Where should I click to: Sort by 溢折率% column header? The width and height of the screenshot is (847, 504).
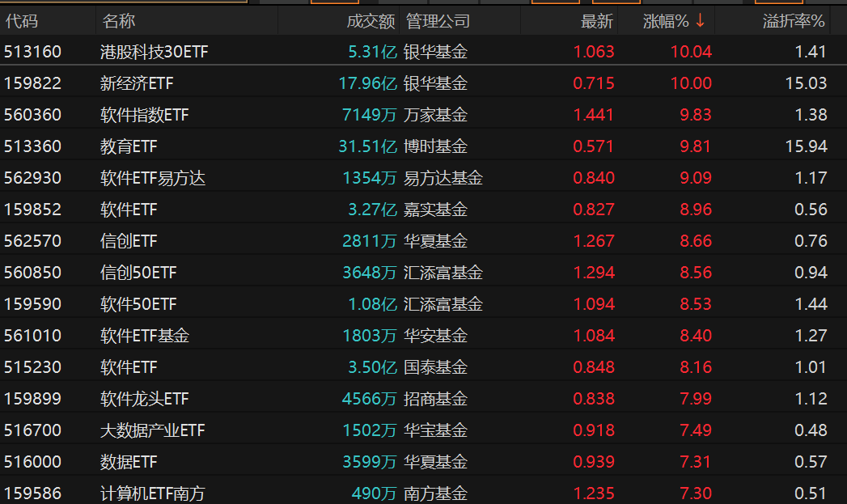coord(793,21)
